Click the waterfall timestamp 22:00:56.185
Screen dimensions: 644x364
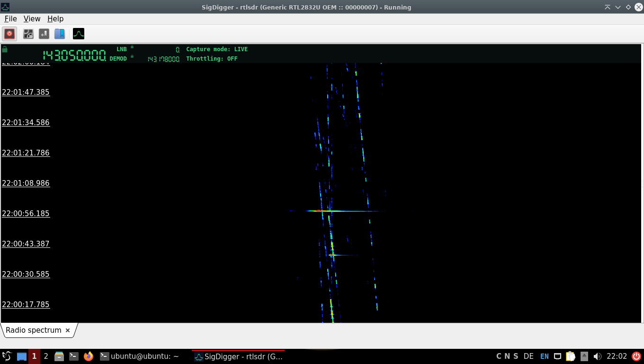(26, 213)
